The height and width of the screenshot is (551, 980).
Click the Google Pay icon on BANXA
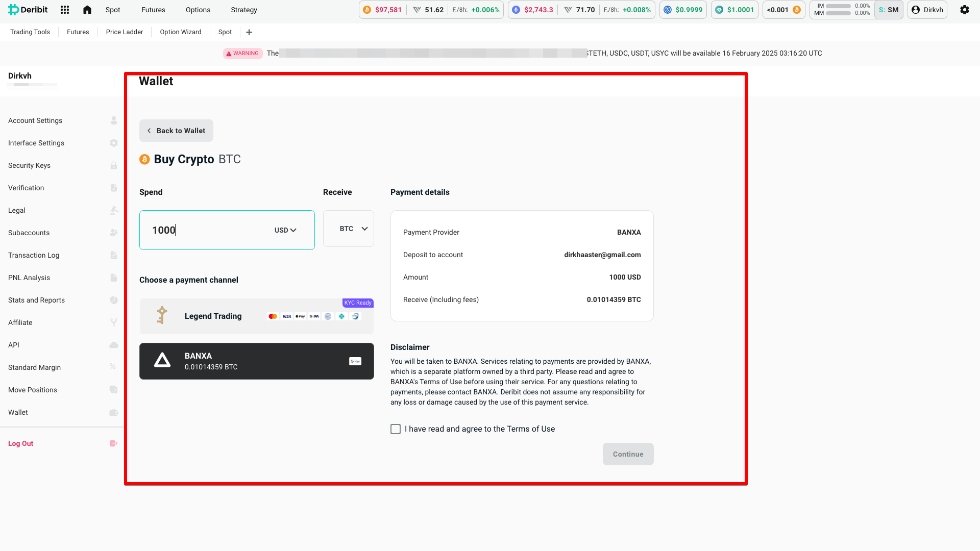355,361
